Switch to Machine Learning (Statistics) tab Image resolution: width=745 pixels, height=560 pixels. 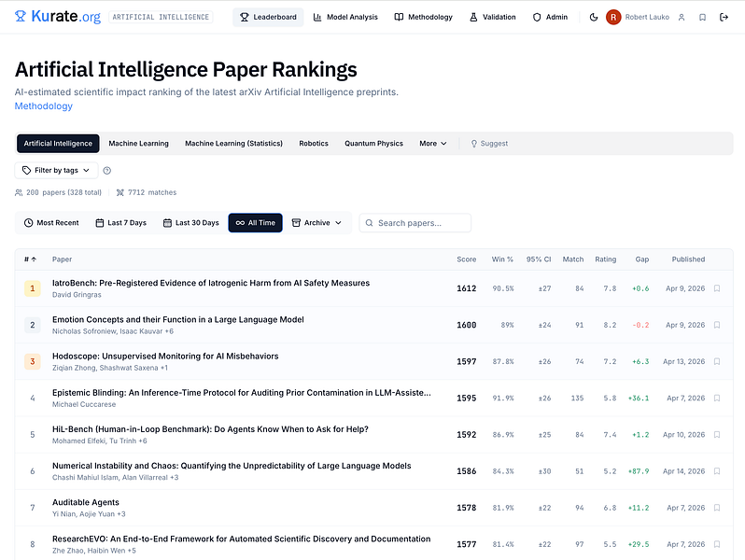tap(233, 144)
